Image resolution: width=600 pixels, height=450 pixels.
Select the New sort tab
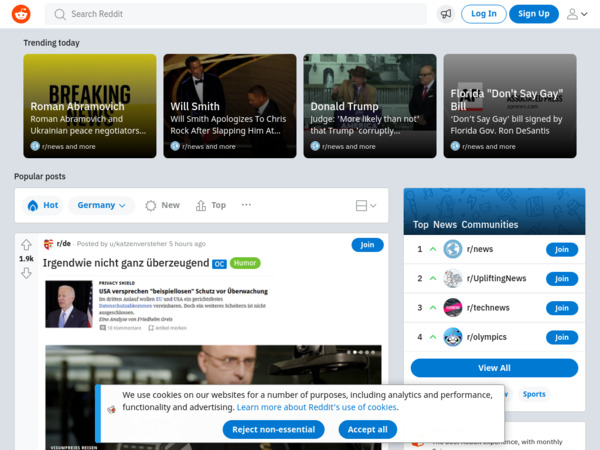[x=162, y=205]
